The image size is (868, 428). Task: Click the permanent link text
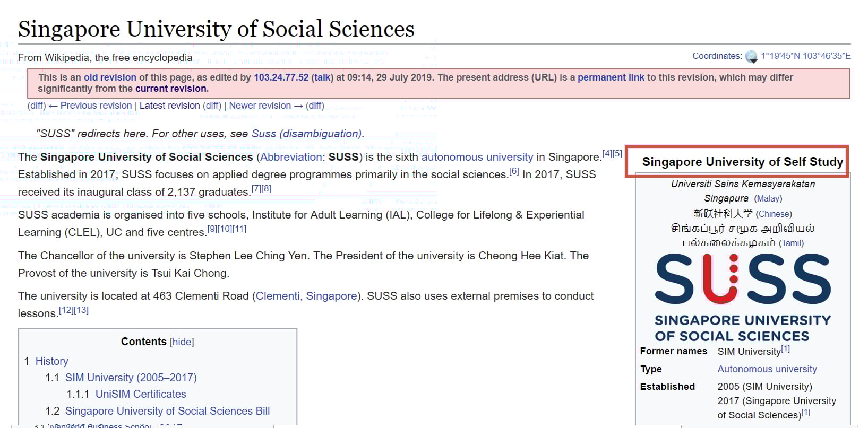[611, 77]
